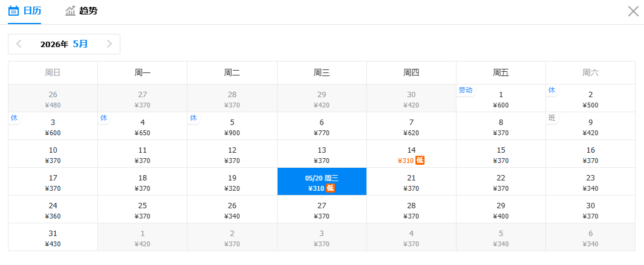Screen dimensions: 644x265
Task: Select May 19 priced at ¥320
Action: (232, 182)
